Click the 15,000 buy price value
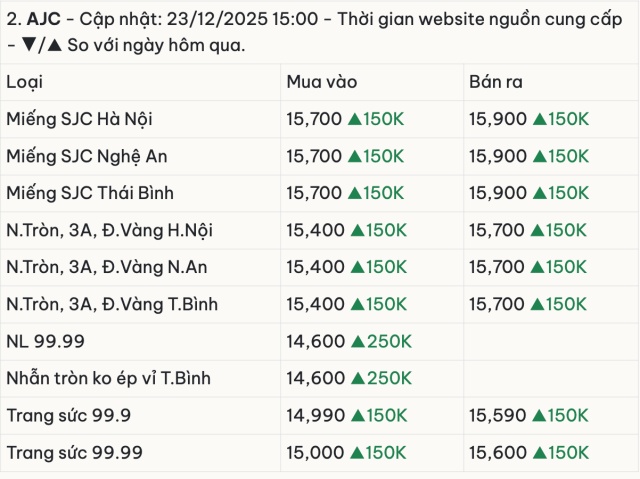The image size is (640, 479). point(314,453)
